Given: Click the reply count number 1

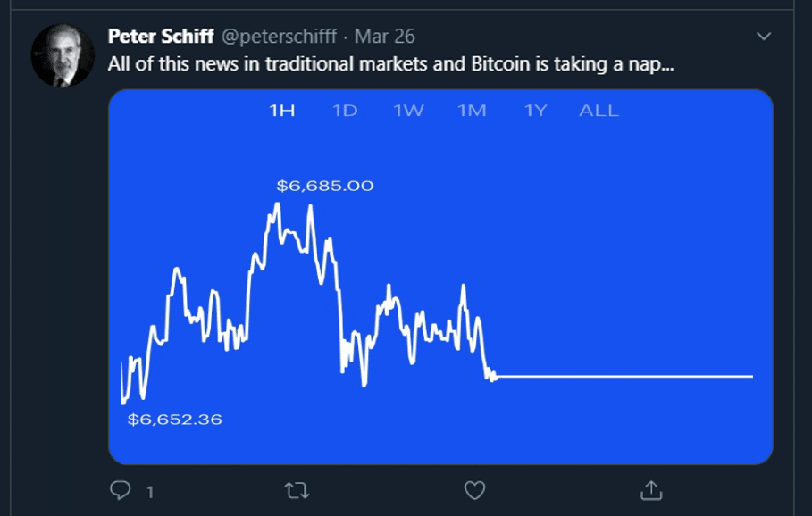Looking at the screenshot, I should point(150,492).
